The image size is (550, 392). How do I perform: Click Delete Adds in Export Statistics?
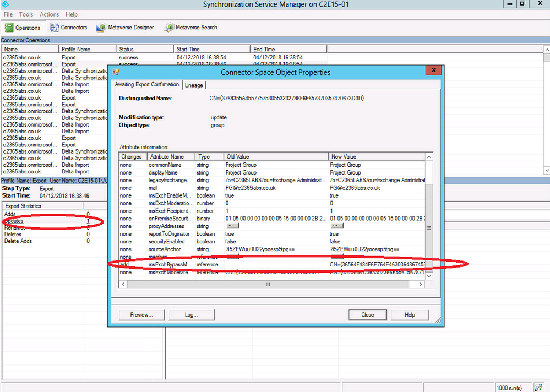18,241
